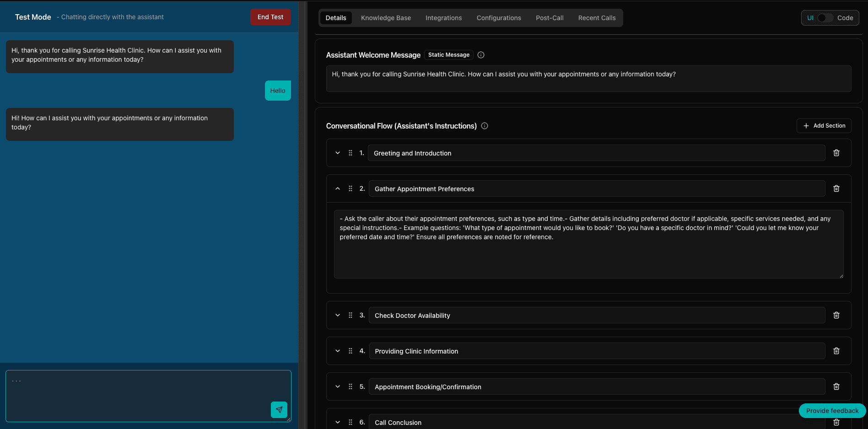Viewport: 868px width, 429px height.
Task: Collapse the Gather Appointment Preferences section
Action: click(x=338, y=188)
